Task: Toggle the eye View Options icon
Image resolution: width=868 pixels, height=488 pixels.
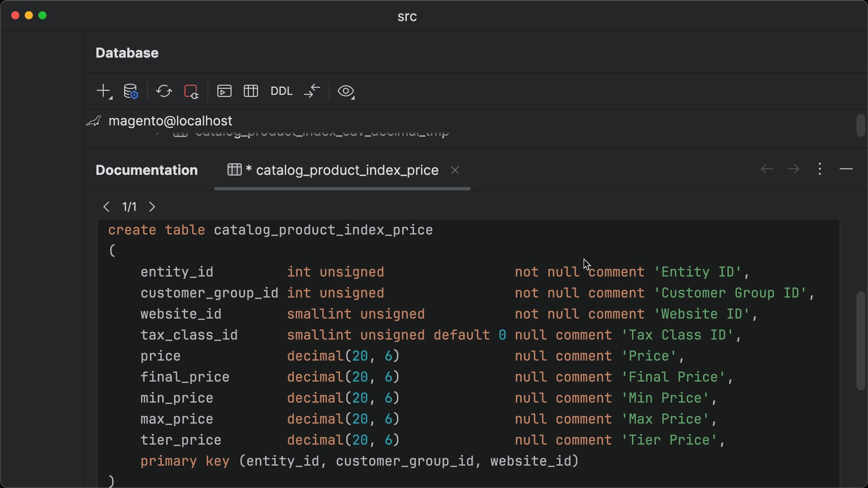Action: coord(346,91)
